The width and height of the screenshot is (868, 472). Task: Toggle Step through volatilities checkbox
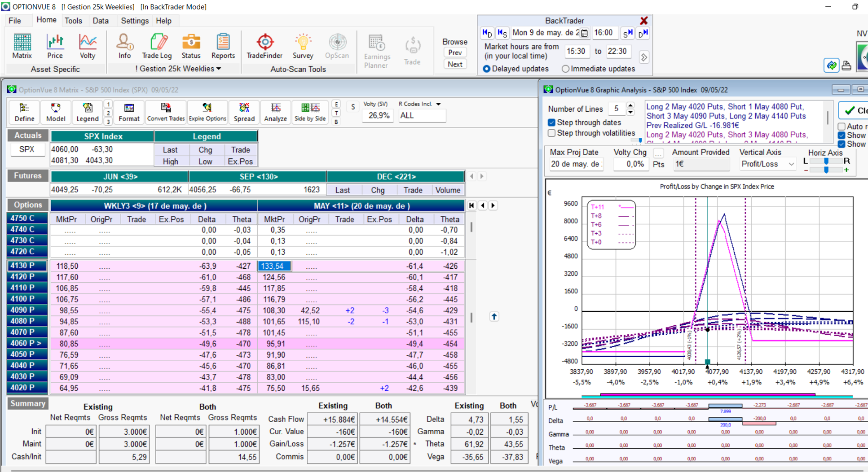pos(551,133)
